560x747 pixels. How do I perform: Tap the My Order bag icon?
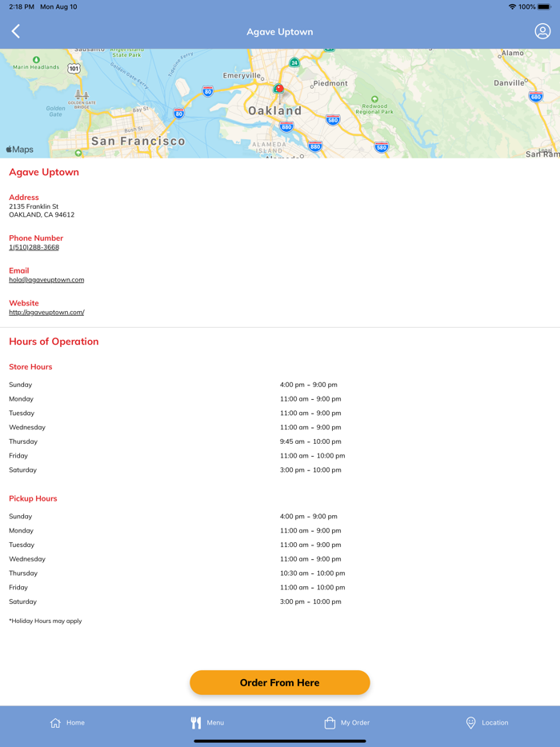(330, 723)
